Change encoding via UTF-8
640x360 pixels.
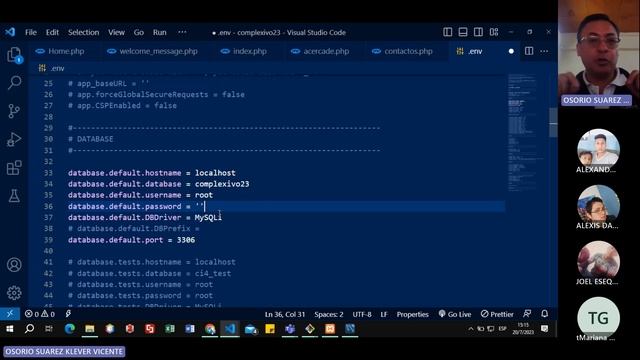coord(362,314)
